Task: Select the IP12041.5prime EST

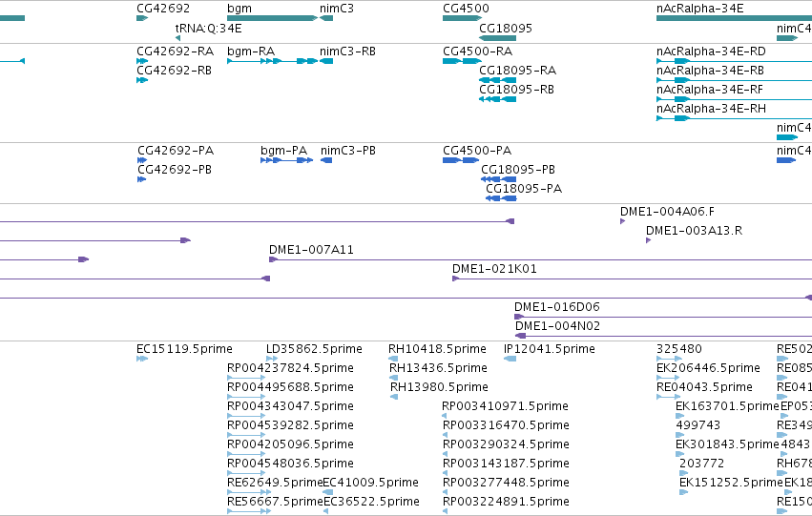Action: click(510, 359)
